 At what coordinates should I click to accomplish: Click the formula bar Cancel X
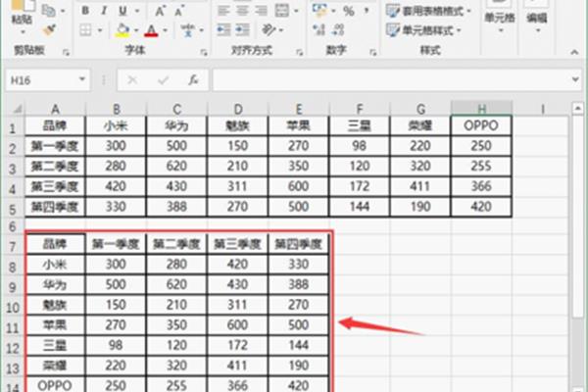(132, 80)
